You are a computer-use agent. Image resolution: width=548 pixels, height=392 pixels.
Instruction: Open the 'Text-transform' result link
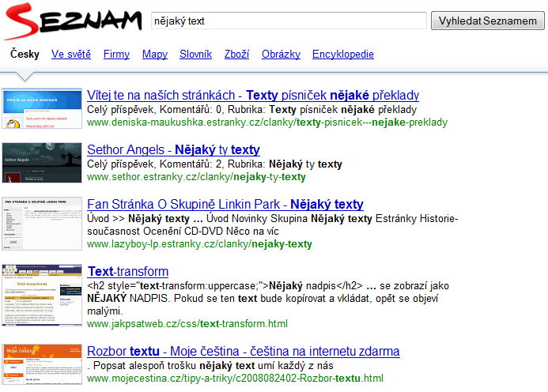[128, 271]
